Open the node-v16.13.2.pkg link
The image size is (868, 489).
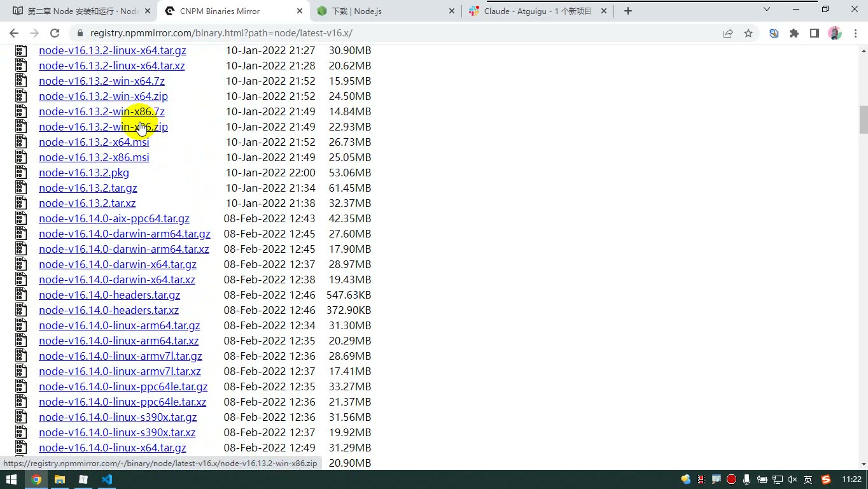pyautogui.click(x=84, y=173)
